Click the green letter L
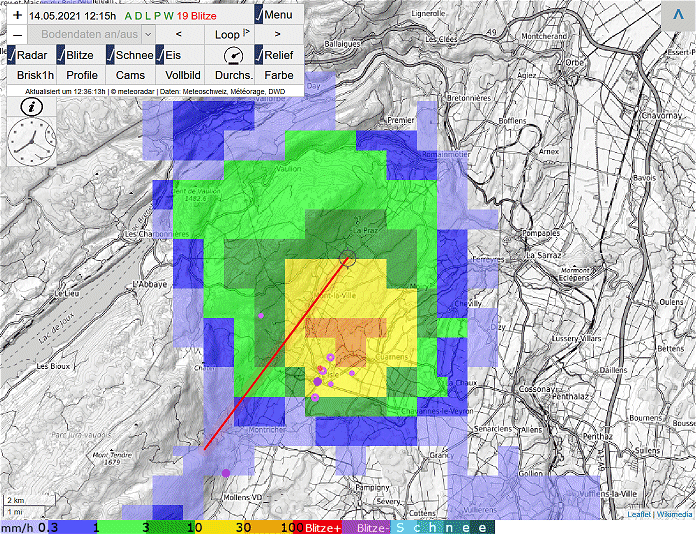 point(148,16)
